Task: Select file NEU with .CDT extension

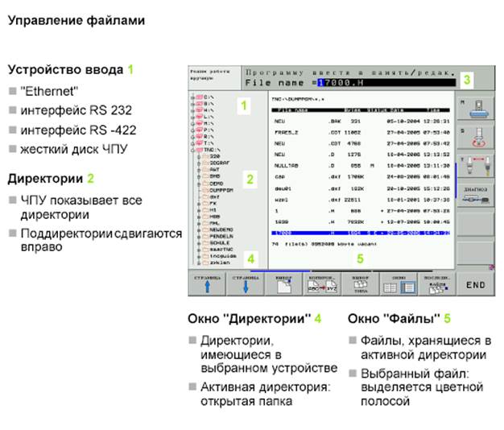Action: (x=361, y=143)
